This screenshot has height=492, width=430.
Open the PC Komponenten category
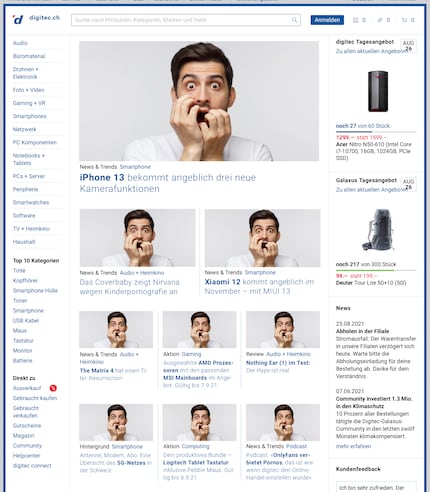pyautogui.click(x=35, y=142)
